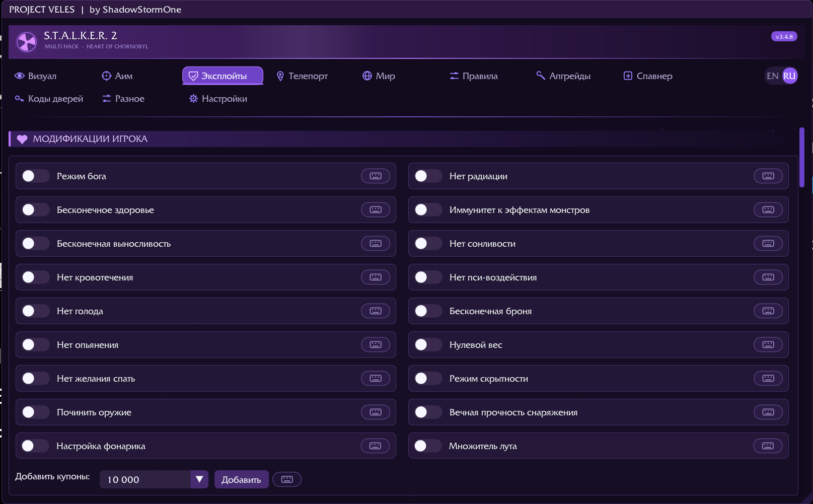813x504 pixels.
Task: Click hotkey icon next to Добавить button
Action: click(x=287, y=479)
